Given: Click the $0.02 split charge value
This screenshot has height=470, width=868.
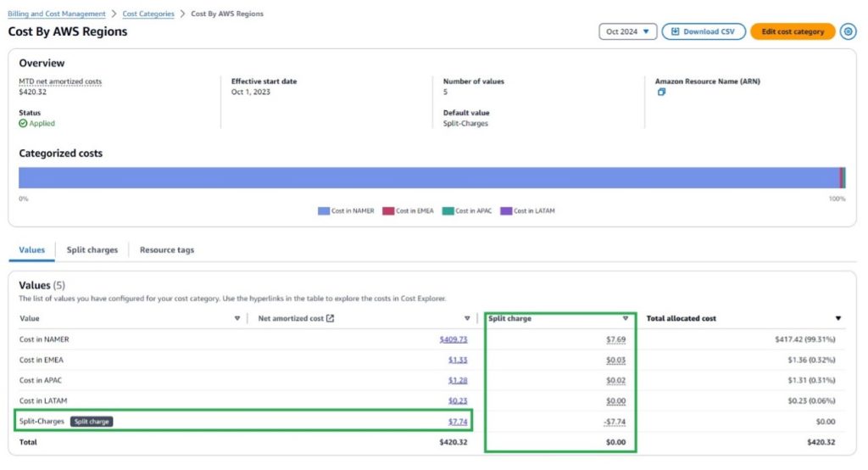Looking at the screenshot, I should click(x=615, y=380).
